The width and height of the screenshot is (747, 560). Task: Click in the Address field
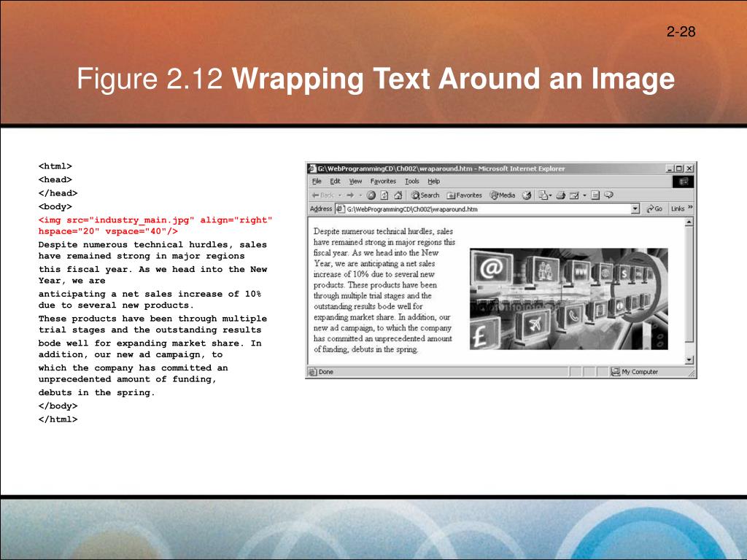tap(487, 209)
